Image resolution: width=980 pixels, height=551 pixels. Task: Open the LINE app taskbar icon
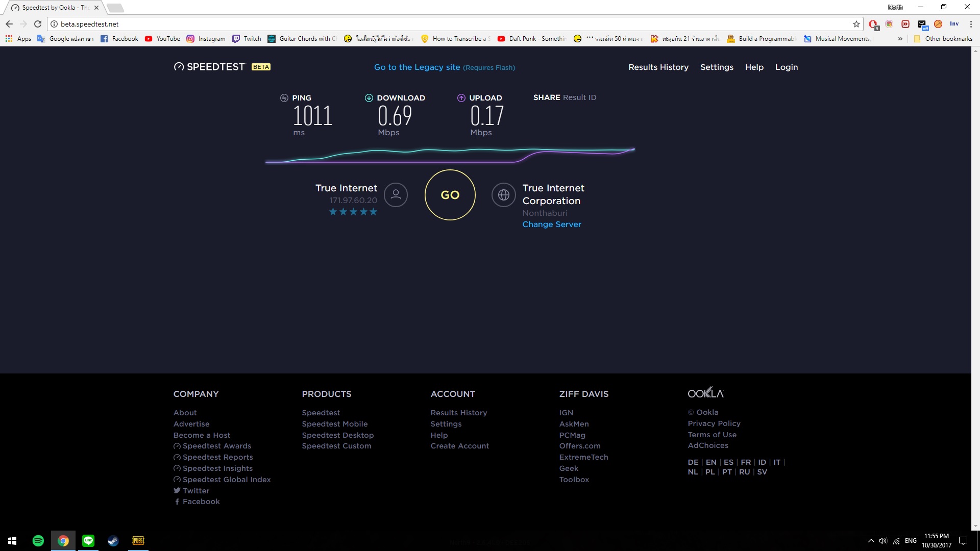[88, 541]
